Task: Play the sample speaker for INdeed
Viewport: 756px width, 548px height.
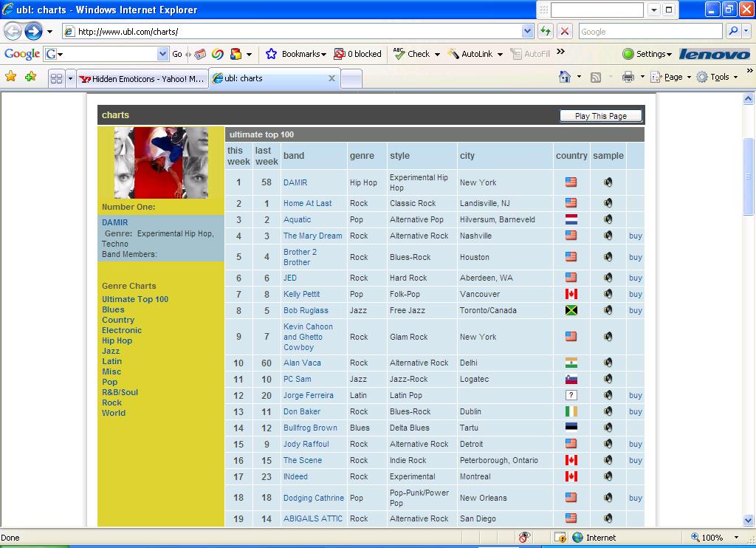Action: pyautogui.click(x=608, y=476)
